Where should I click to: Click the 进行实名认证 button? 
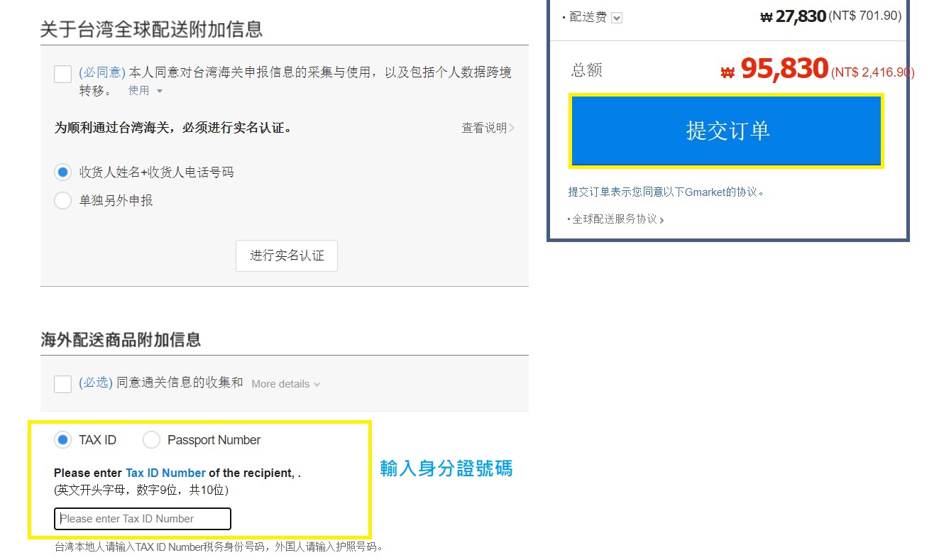[287, 256]
